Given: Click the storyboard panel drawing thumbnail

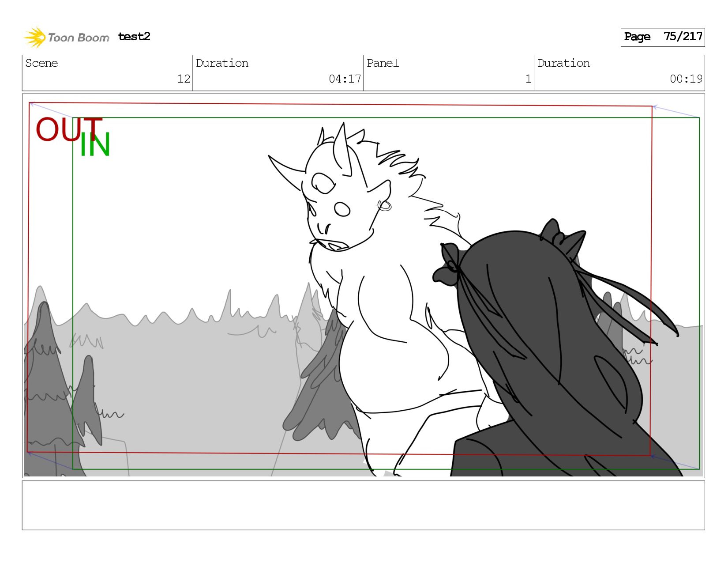Looking at the screenshot, I should (364, 286).
